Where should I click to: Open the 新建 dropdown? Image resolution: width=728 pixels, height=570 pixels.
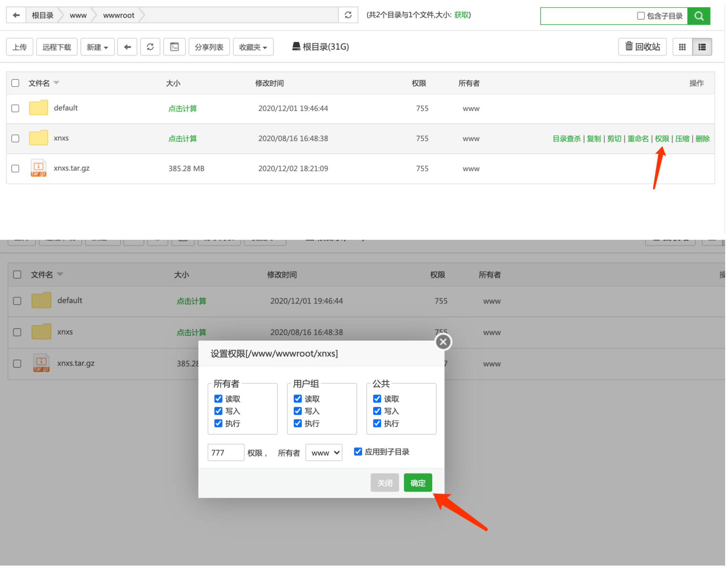click(x=98, y=47)
